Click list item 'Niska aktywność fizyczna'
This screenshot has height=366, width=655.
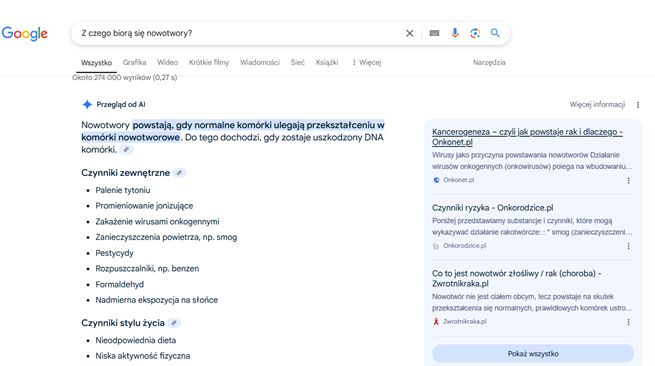point(142,356)
